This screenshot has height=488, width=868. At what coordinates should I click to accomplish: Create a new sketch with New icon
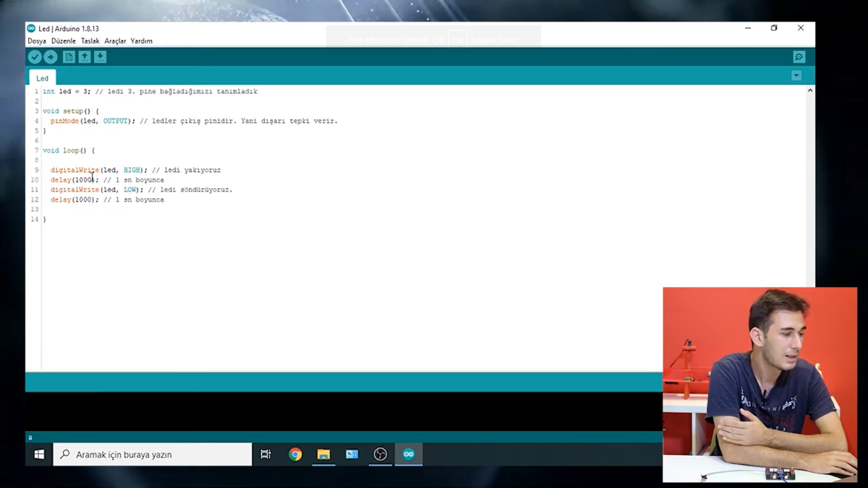click(69, 57)
